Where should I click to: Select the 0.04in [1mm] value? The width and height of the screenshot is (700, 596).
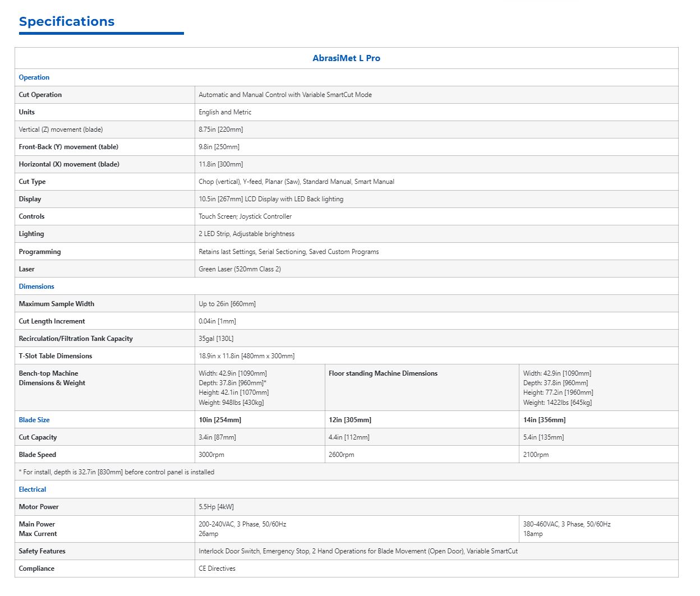point(217,321)
